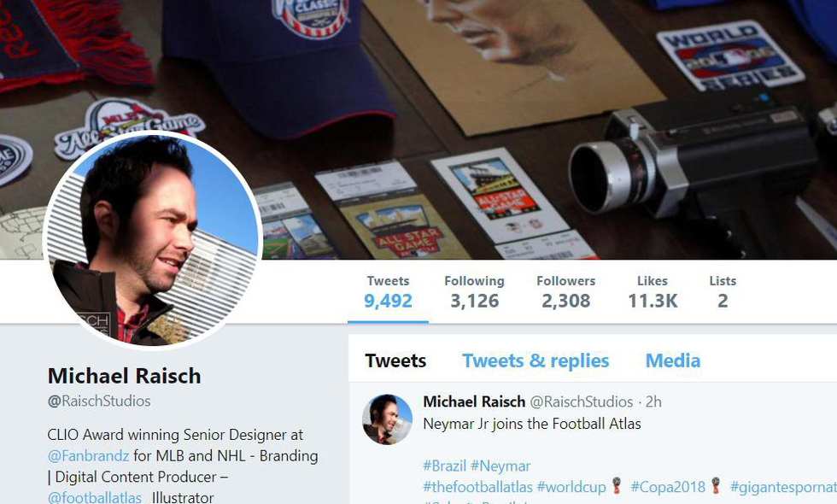View the Following 3,126 list
837x504 pixels.
tap(474, 292)
